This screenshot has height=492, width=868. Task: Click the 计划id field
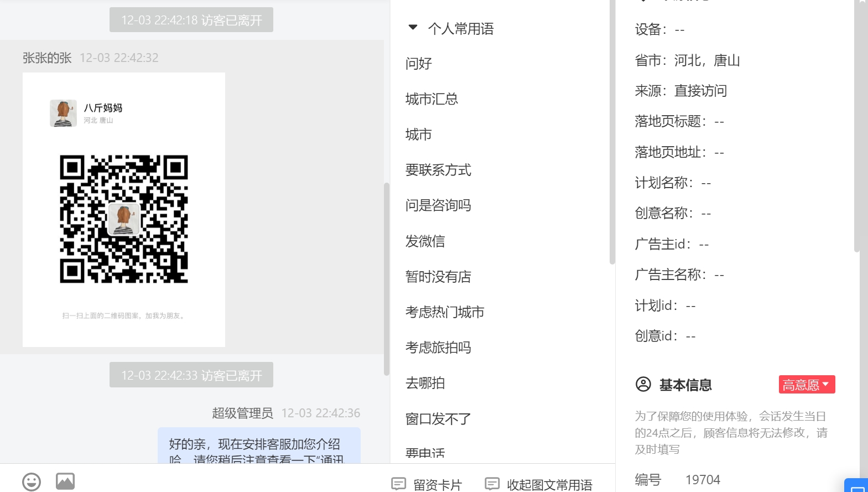point(665,305)
